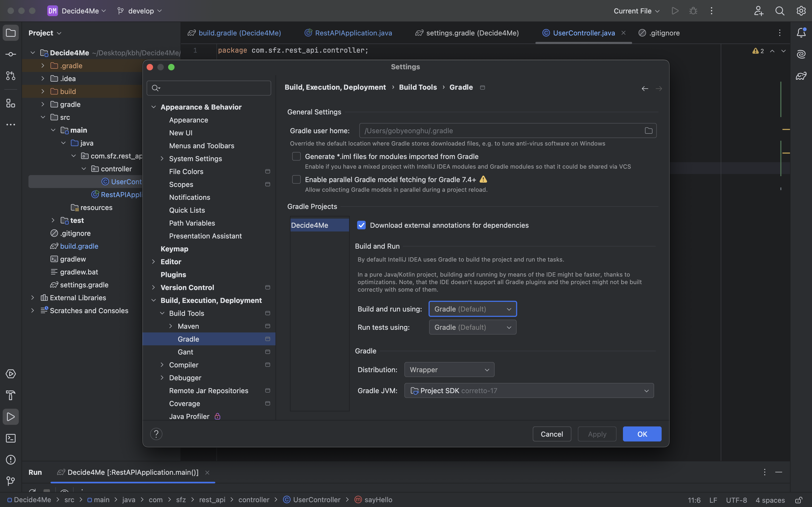Image resolution: width=812 pixels, height=507 pixels.
Task: Select Plugins in Settings tree
Action: (x=173, y=275)
